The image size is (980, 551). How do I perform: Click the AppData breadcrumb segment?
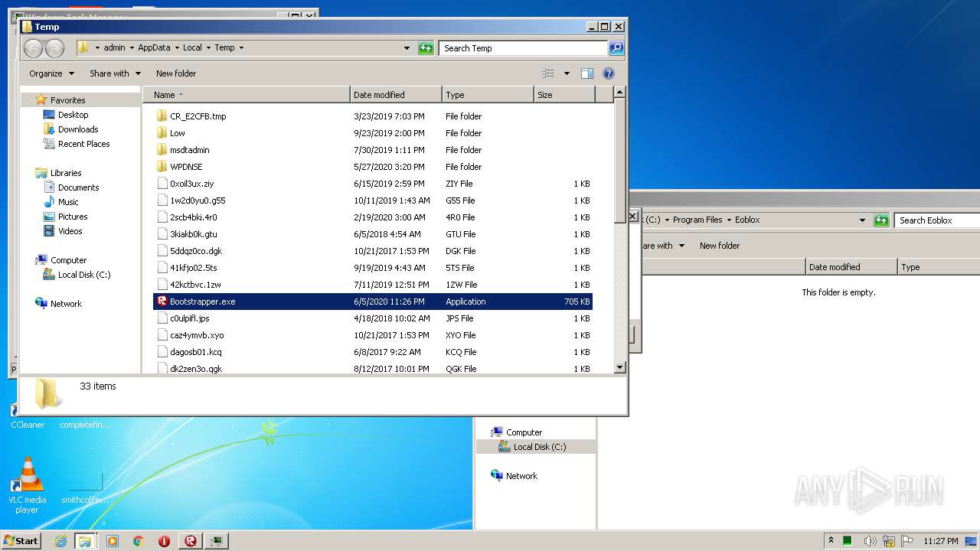(154, 48)
